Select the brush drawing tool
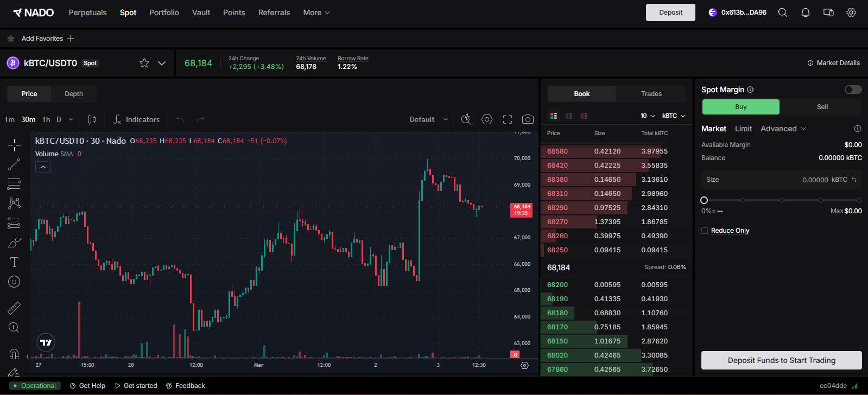868x395 pixels. click(x=14, y=243)
